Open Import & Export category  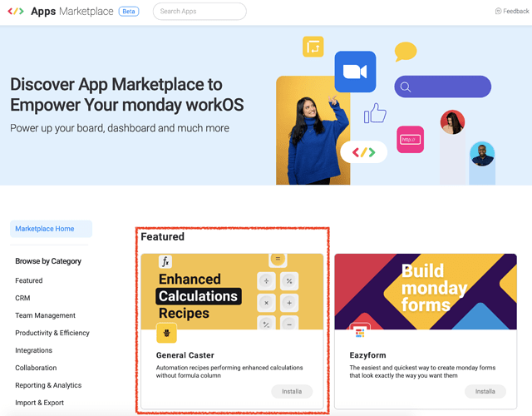point(39,403)
